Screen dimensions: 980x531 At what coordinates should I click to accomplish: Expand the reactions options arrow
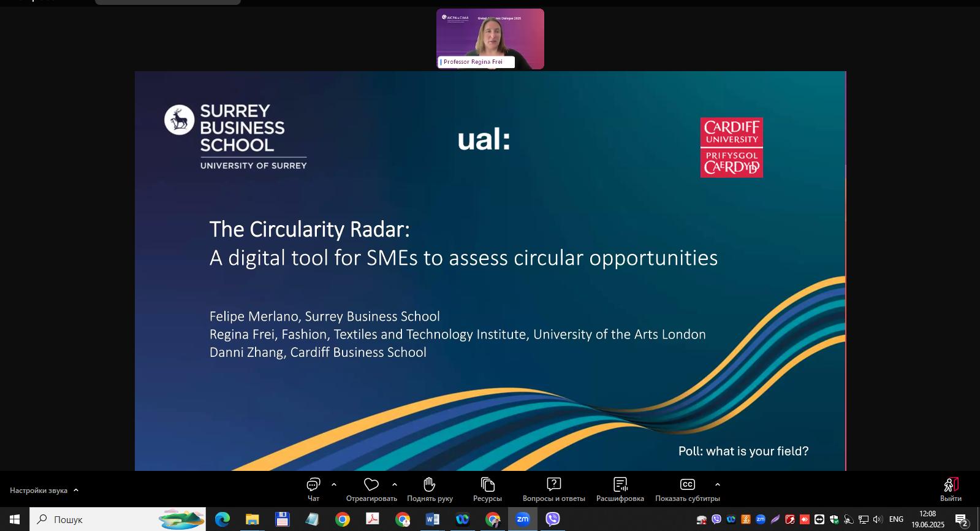[x=395, y=484]
